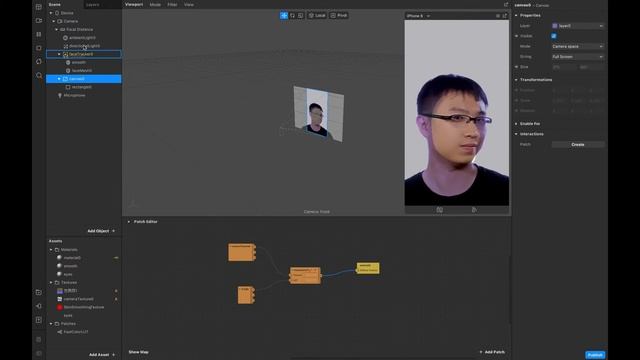
Task: Select the Viewport tab
Action: [x=134, y=4]
